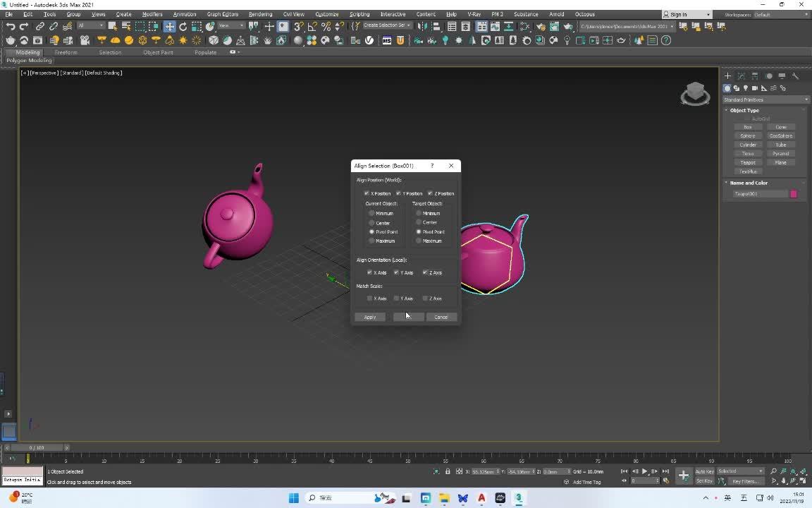Collapse the Object Type rollout
This screenshot has height=508, width=812.
click(744, 110)
